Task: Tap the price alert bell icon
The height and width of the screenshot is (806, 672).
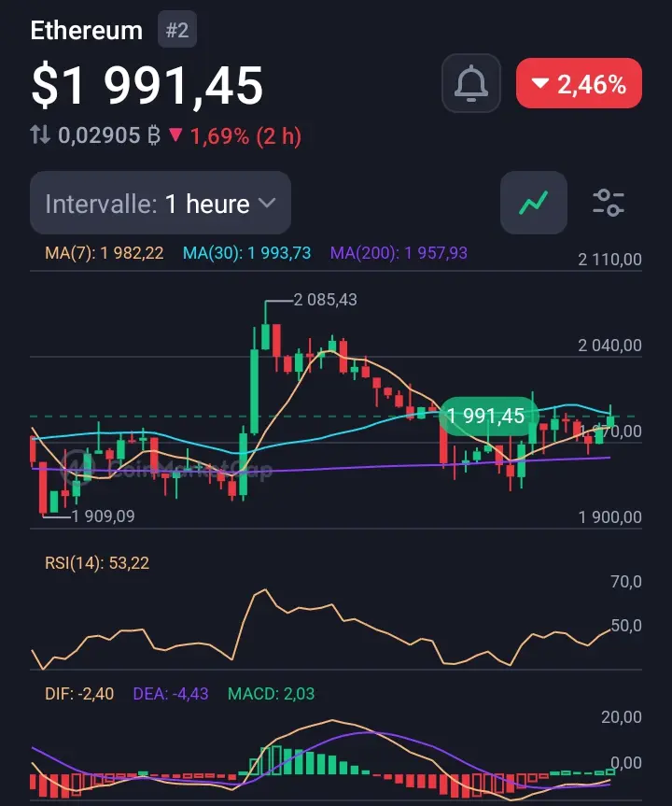Action: coord(471,83)
